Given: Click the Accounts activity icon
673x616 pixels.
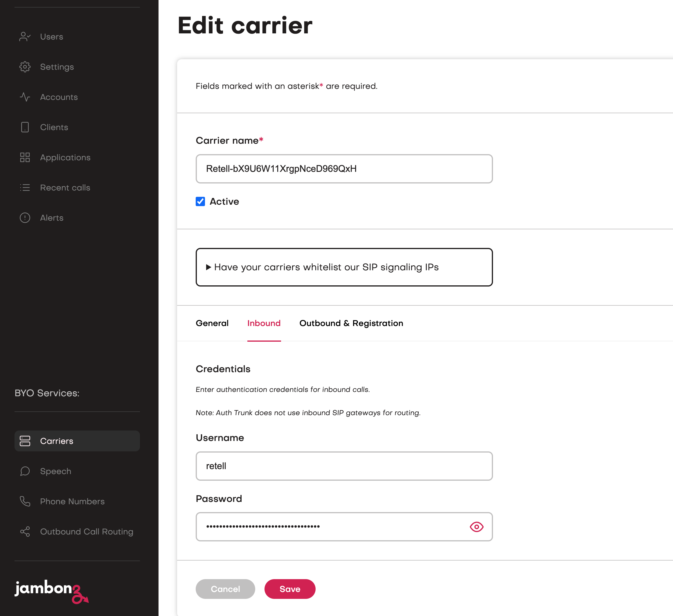Looking at the screenshot, I should point(25,97).
